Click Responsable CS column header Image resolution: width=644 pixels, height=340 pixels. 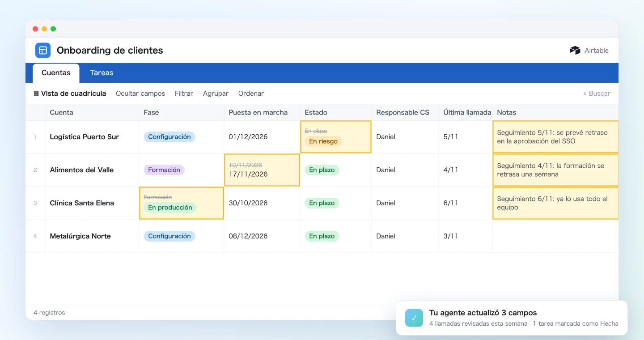coord(405,112)
